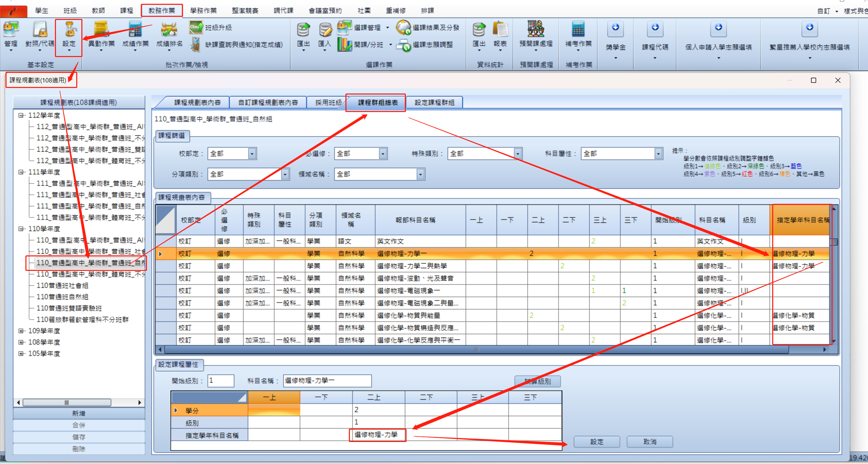Switch to the 設定課程群組 tab
Viewport: 868px width, 464px height.
coord(434,102)
